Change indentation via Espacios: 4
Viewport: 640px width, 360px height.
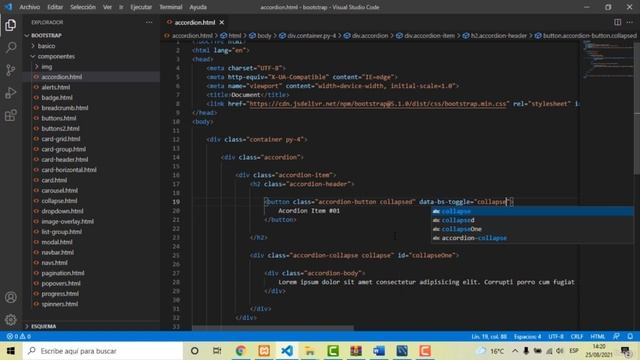[527, 336]
